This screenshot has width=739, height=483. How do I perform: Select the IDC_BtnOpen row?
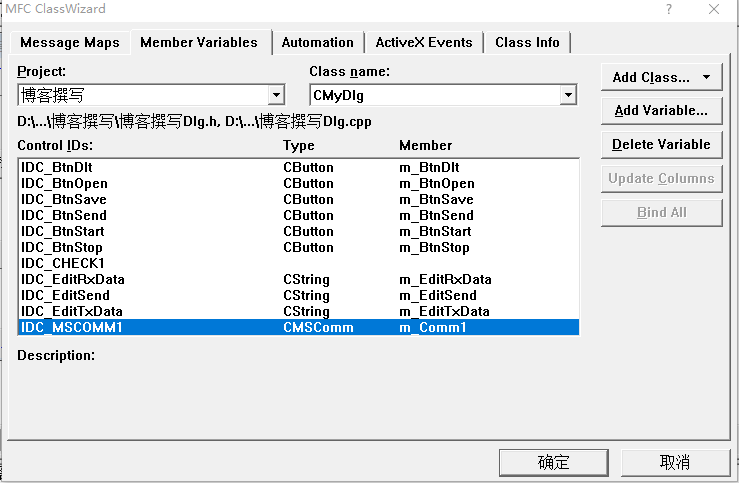tap(298, 183)
